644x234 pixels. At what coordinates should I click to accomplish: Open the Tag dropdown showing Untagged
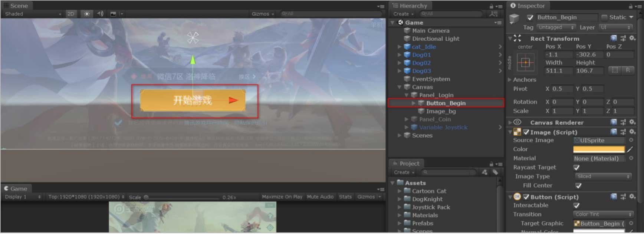click(556, 27)
